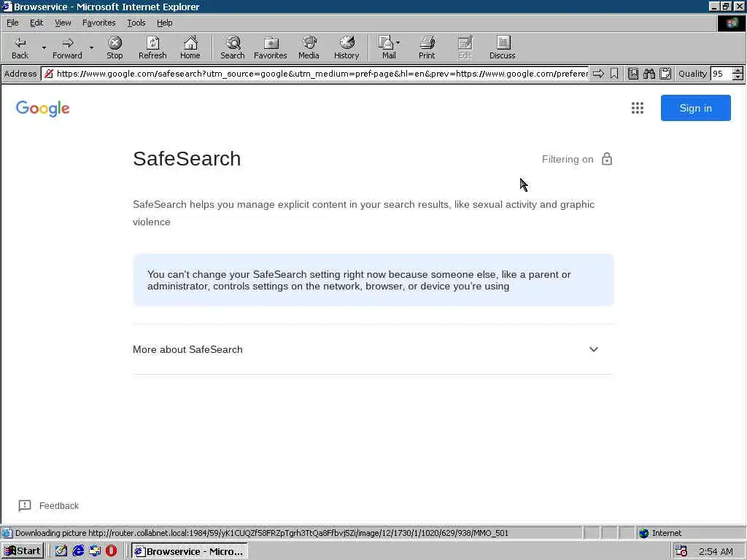
Task: Click the Windows flag throbber logo
Action: click(x=731, y=23)
